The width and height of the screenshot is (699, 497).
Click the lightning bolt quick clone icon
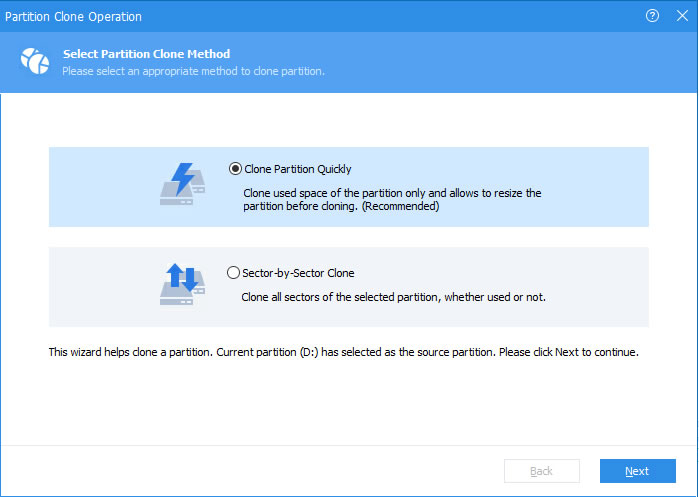[182, 184]
